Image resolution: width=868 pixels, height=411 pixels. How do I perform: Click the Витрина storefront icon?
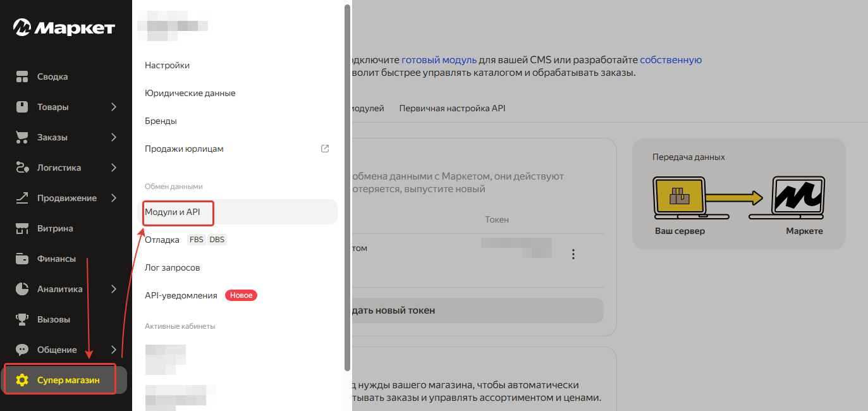pyautogui.click(x=22, y=228)
